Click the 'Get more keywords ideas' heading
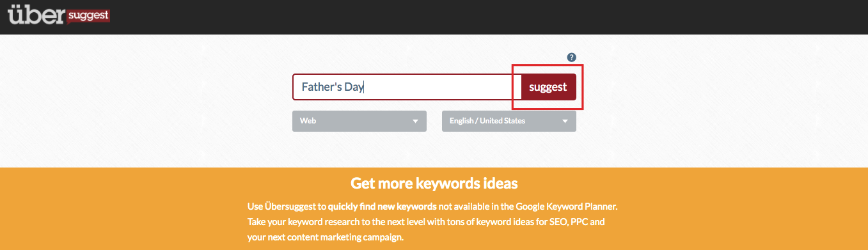This screenshot has height=250, width=868. point(434,184)
